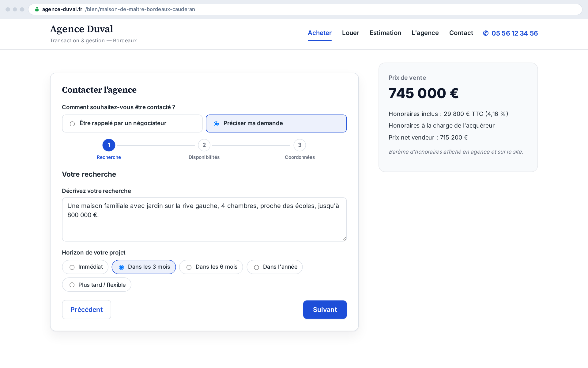The image size is (588, 368).
Task: Click step 1 Recherche circle
Action: click(x=109, y=145)
